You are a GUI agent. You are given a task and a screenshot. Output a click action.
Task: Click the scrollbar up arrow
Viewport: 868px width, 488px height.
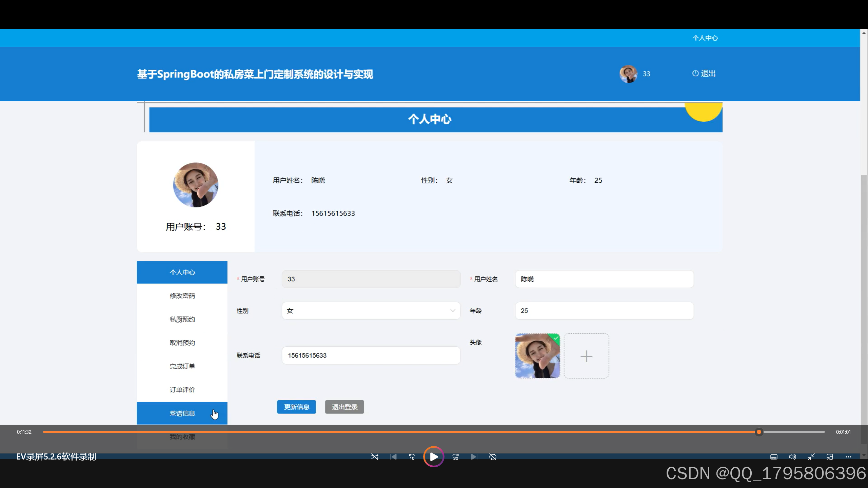(x=864, y=33)
